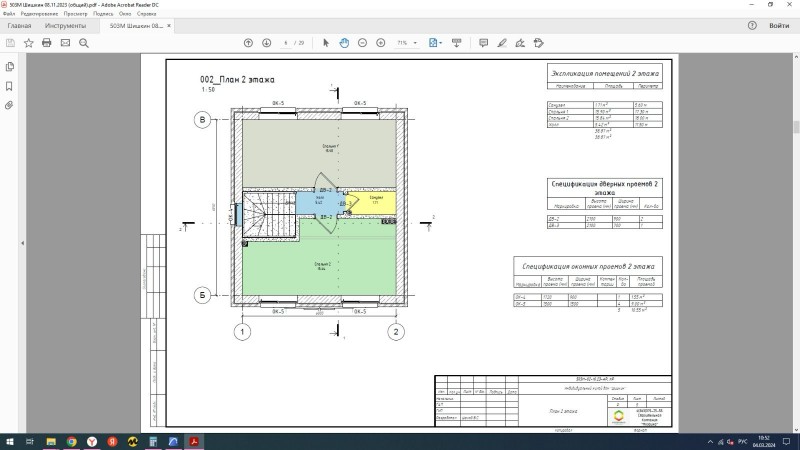Go to previous page with up arrow
The height and width of the screenshot is (450, 800).
coord(249,43)
